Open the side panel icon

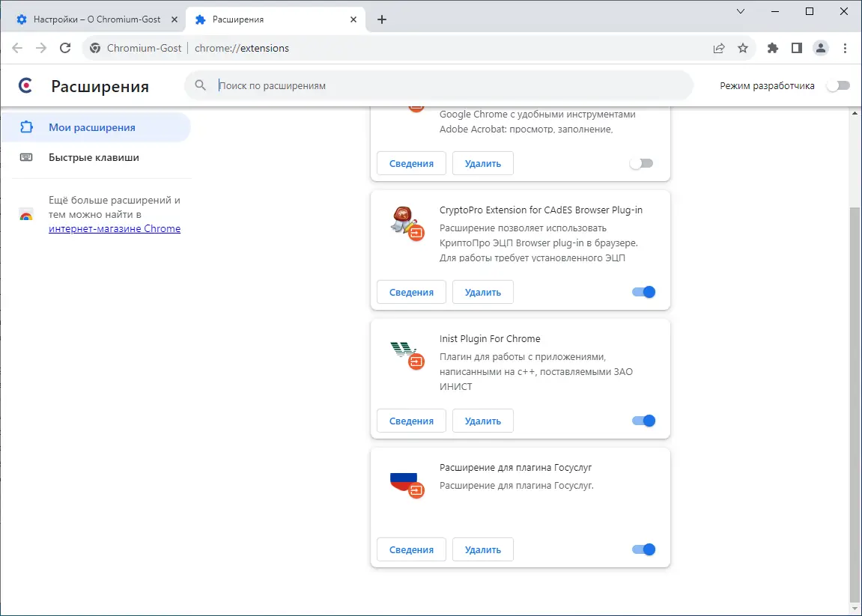coord(797,48)
